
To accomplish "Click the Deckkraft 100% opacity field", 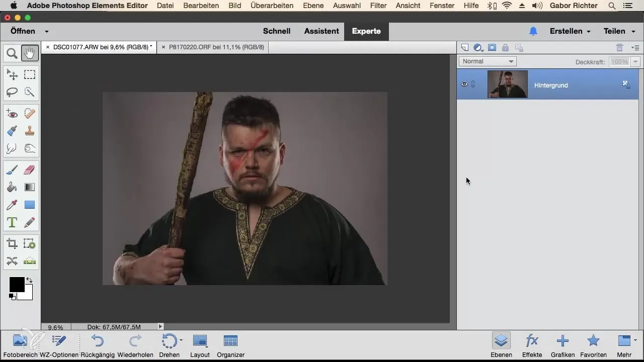I will 619,62.
